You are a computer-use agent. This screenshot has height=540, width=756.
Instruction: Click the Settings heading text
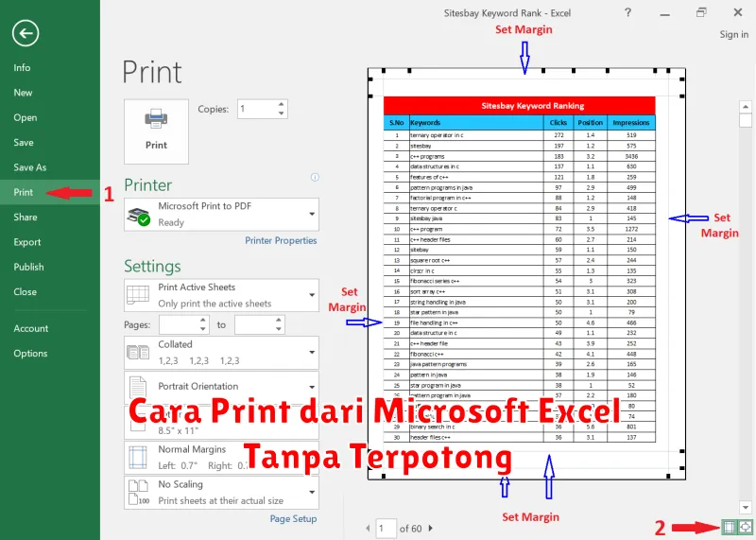click(152, 267)
